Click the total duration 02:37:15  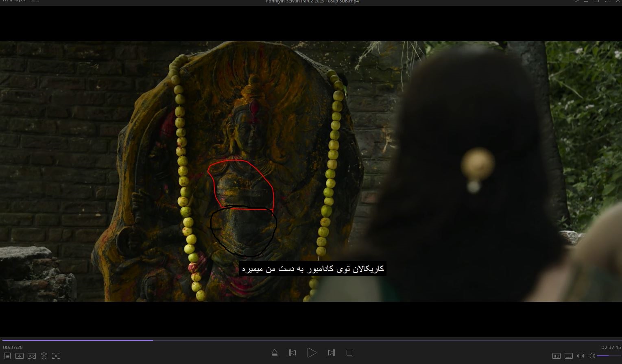[x=611, y=347]
